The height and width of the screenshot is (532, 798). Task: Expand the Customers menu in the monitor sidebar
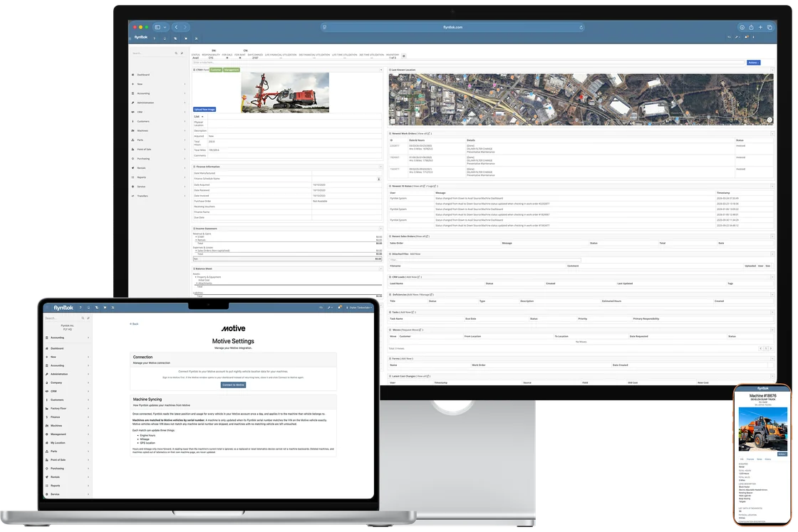159,122
